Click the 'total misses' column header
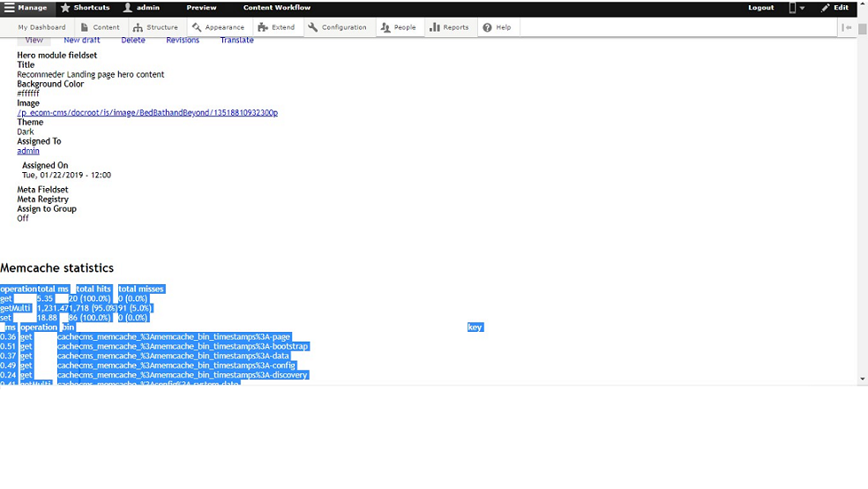This screenshot has width=868, height=489. point(141,290)
